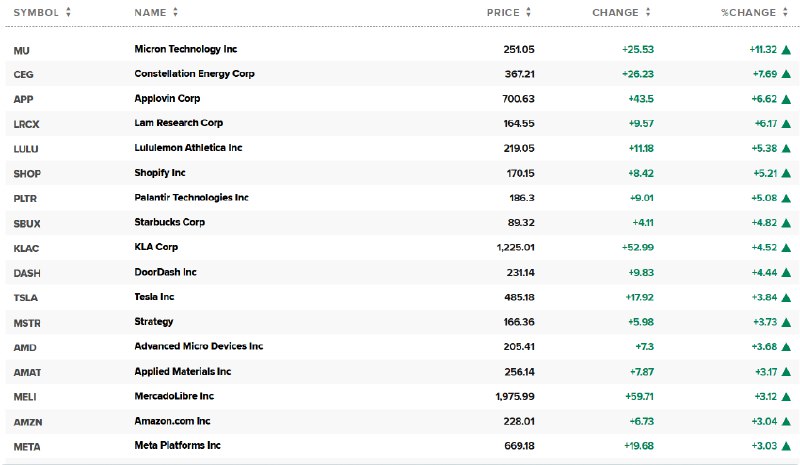Click the green up triangle in LRCX row

click(786, 124)
